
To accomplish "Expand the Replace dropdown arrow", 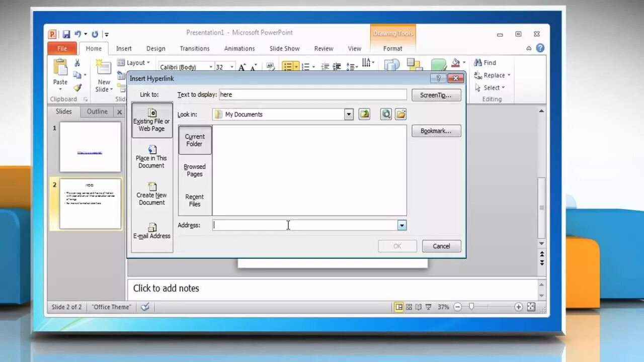I will [509, 75].
